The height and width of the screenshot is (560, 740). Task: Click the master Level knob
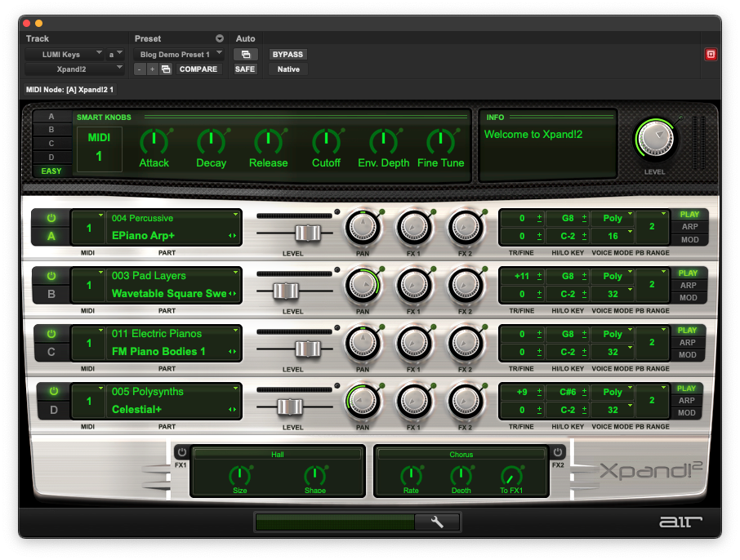(x=655, y=140)
